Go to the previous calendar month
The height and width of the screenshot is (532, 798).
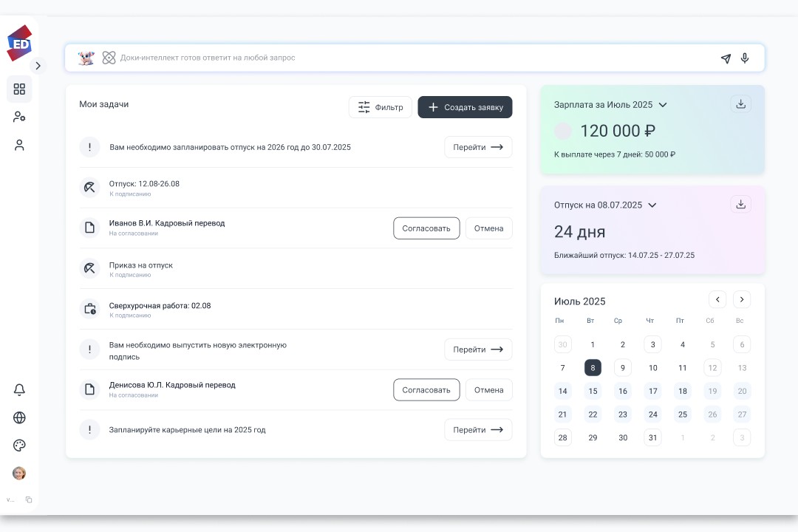[x=717, y=299]
